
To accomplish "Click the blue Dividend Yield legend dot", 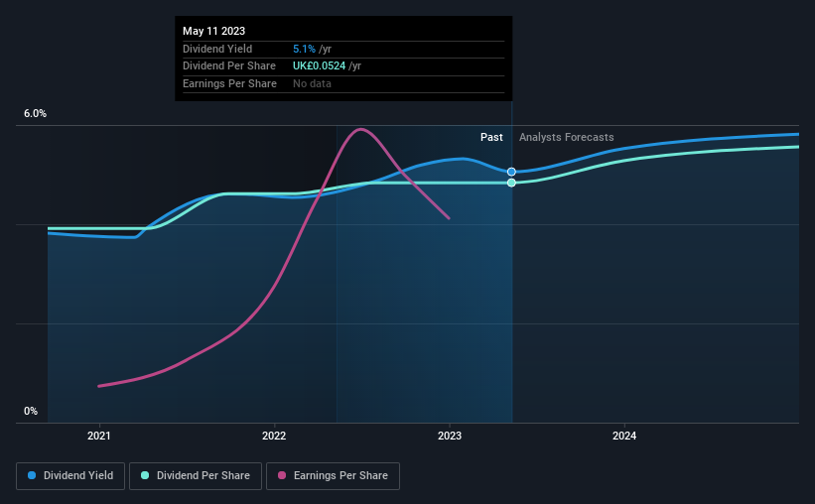I will click(x=32, y=475).
